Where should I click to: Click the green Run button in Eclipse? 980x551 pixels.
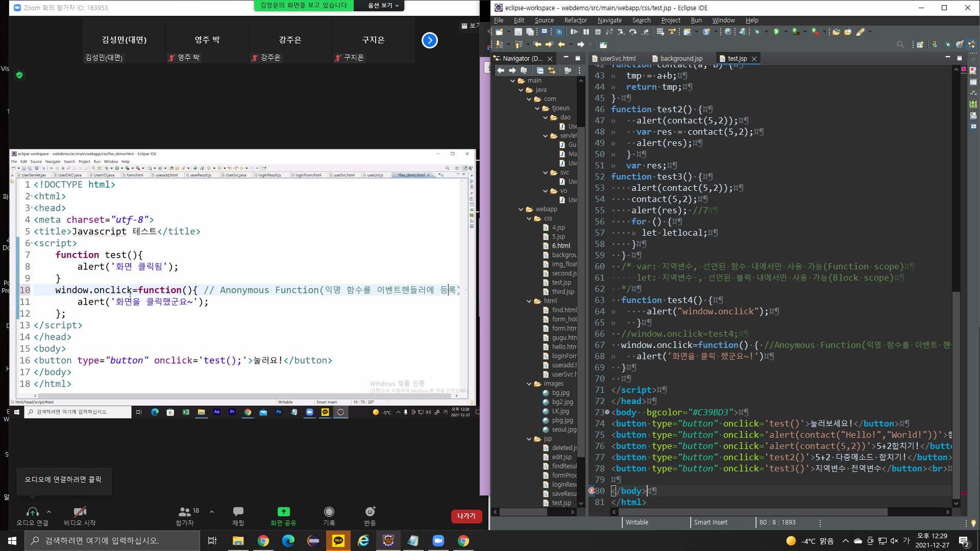(x=776, y=32)
